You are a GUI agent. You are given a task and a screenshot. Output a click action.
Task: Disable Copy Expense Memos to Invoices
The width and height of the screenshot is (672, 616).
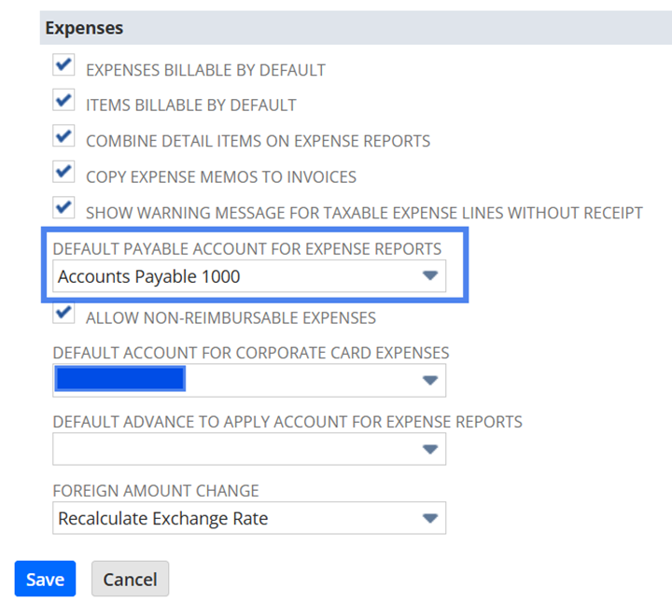pos(63,174)
